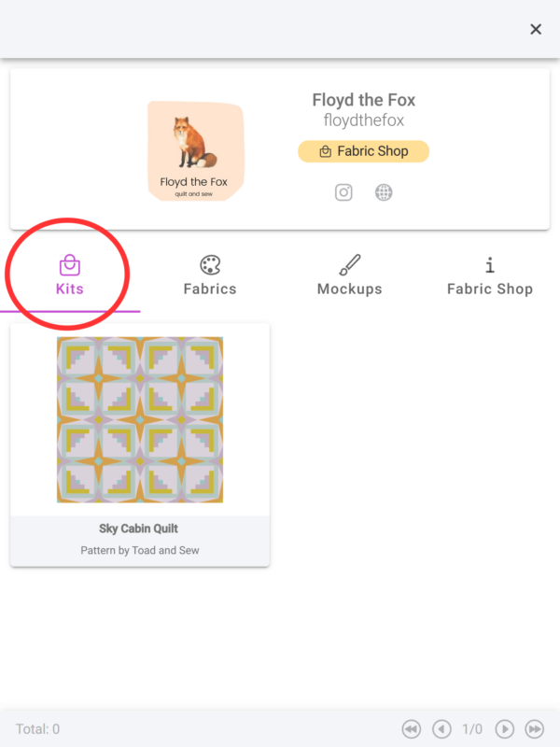
Task: Show the Fabric Shop info tab
Action: pos(490,275)
